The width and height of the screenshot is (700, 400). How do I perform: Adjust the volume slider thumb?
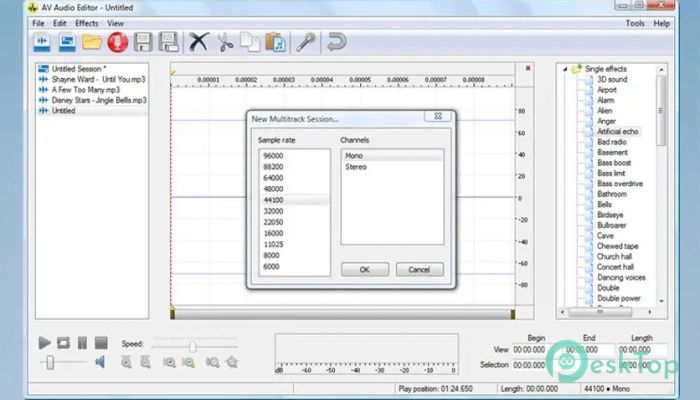coord(50,362)
